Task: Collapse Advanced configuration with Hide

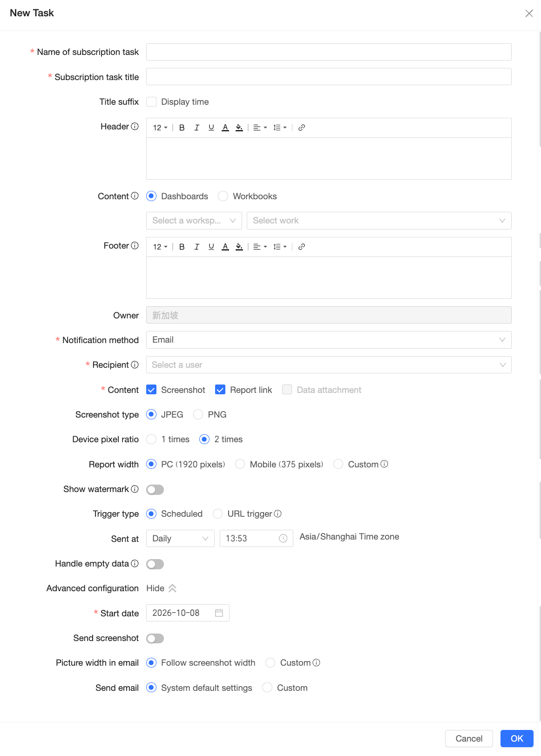Action: (161, 588)
